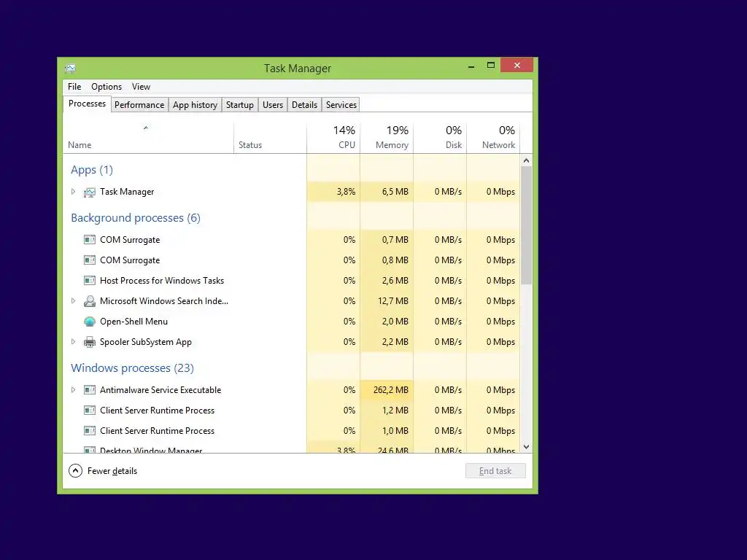The height and width of the screenshot is (560, 747).
Task: Click the End task button
Action: coord(495,471)
